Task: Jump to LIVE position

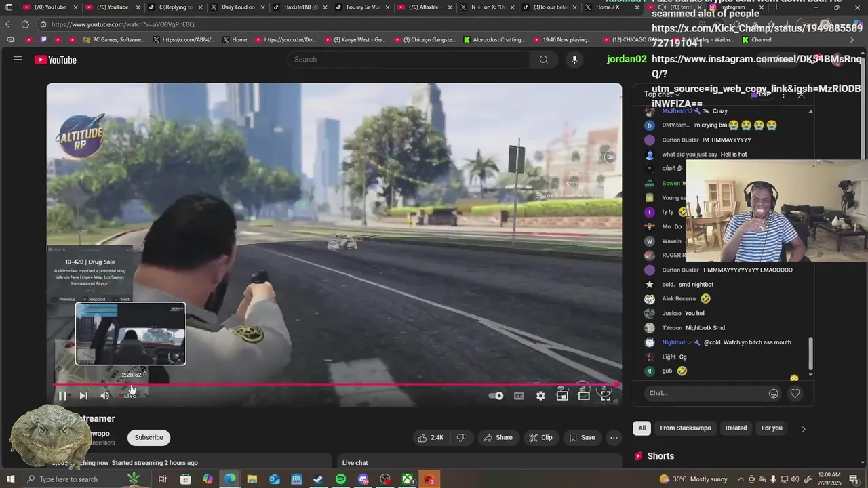Action: click(x=128, y=396)
